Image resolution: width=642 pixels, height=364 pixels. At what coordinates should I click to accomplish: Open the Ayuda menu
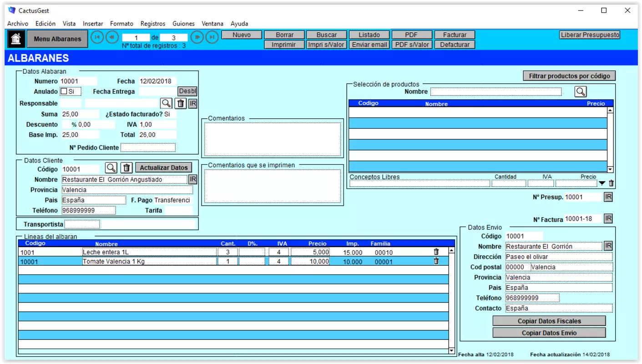[x=239, y=24]
